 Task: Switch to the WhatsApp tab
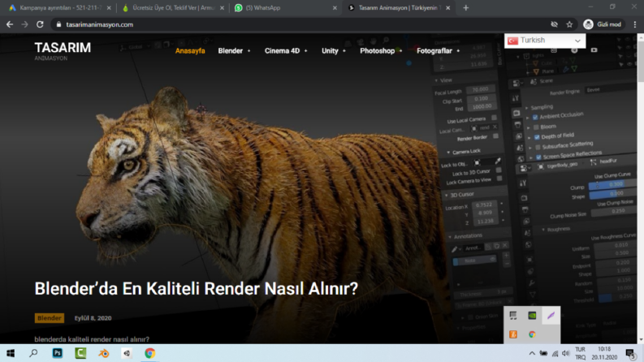pos(283,8)
